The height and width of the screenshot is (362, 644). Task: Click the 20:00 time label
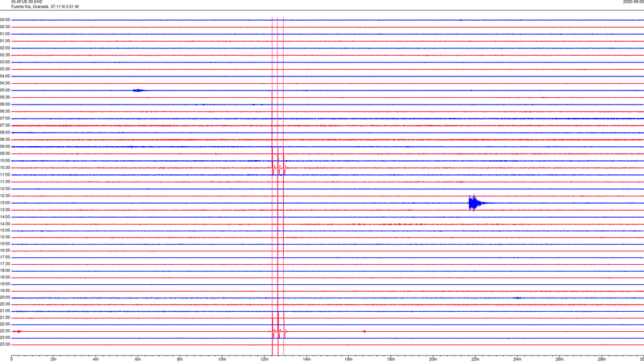pos(5,298)
